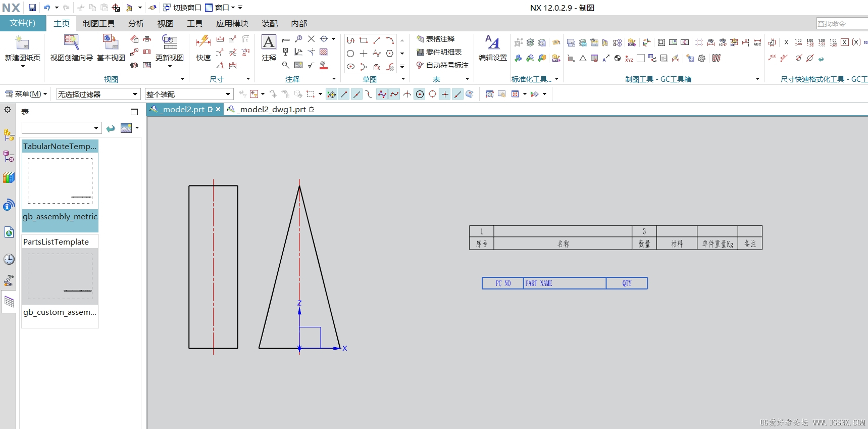Select the 基本视图 base view tool
The width and height of the screenshot is (868, 429).
tap(111, 48)
